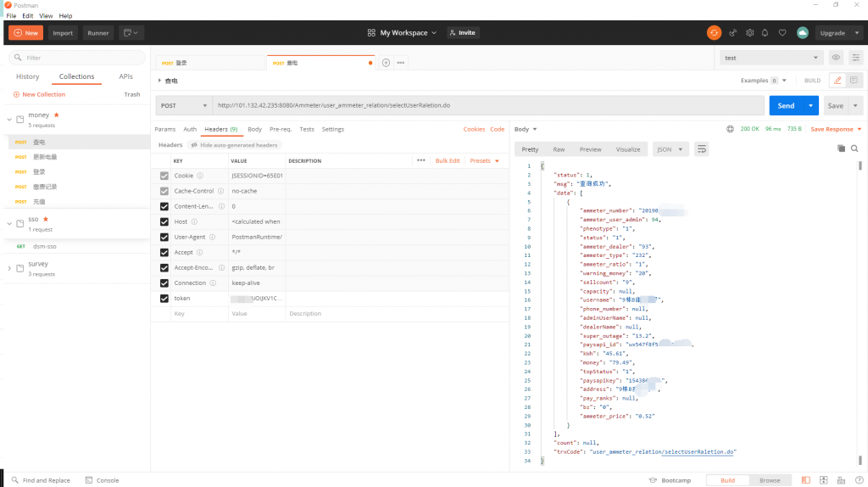868x487 pixels.
Task: Switch to the History tab
Action: pos(27,77)
